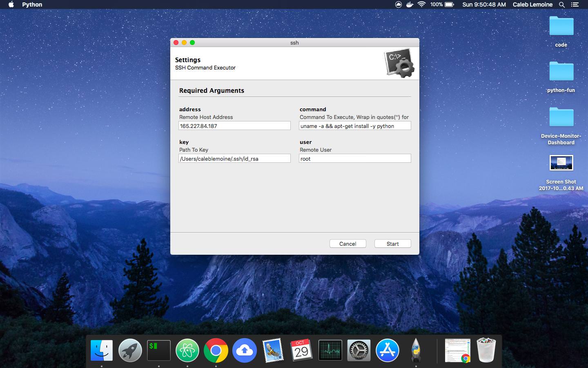The image size is (588, 368).
Task: Click the C:\> gear settings icon
Action: click(x=399, y=63)
